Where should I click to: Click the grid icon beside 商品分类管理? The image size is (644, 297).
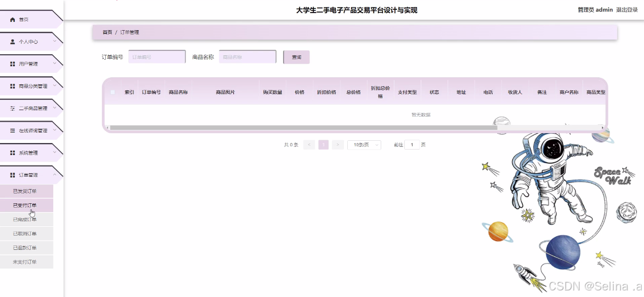coord(12,86)
